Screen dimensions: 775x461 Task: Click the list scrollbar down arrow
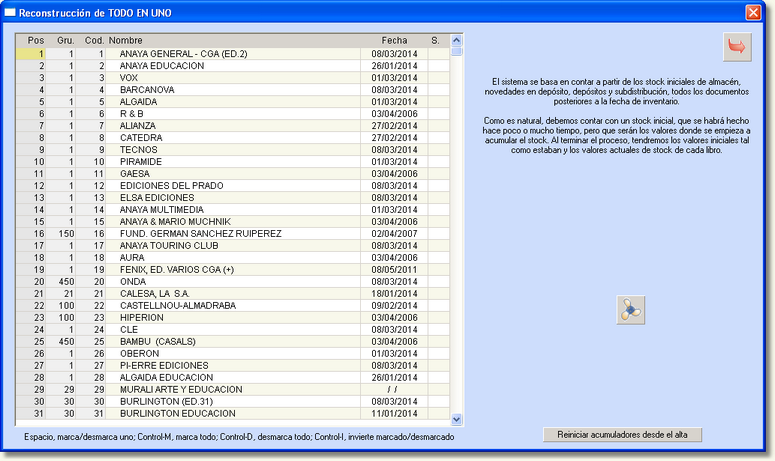click(x=456, y=419)
